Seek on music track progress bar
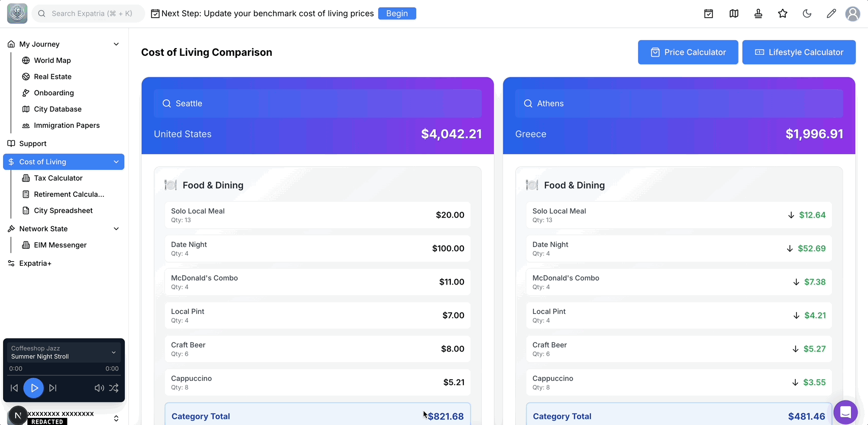Screen dimensions: 868x425 pyautogui.click(x=64, y=375)
